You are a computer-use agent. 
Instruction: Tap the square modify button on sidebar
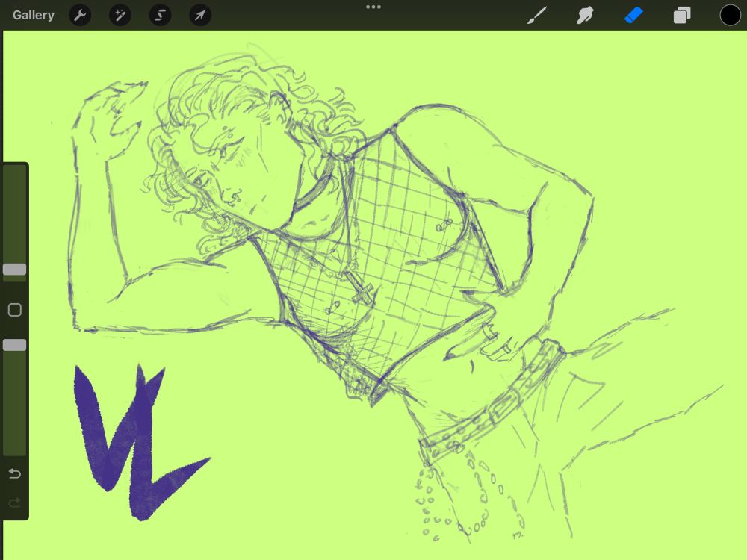pyautogui.click(x=15, y=310)
